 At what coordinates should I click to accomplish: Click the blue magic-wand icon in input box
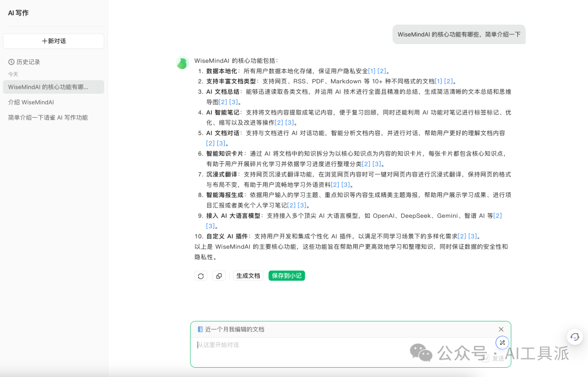click(x=502, y=343)
